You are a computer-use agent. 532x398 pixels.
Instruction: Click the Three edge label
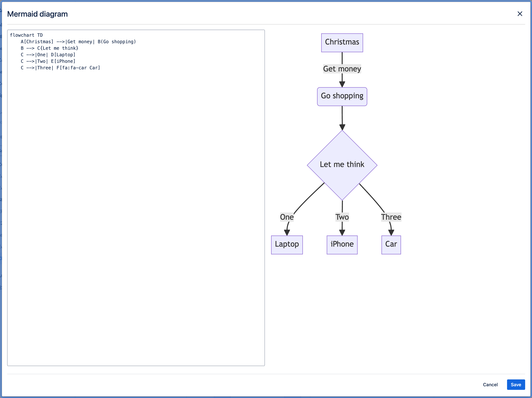click(x=391, y=217)
